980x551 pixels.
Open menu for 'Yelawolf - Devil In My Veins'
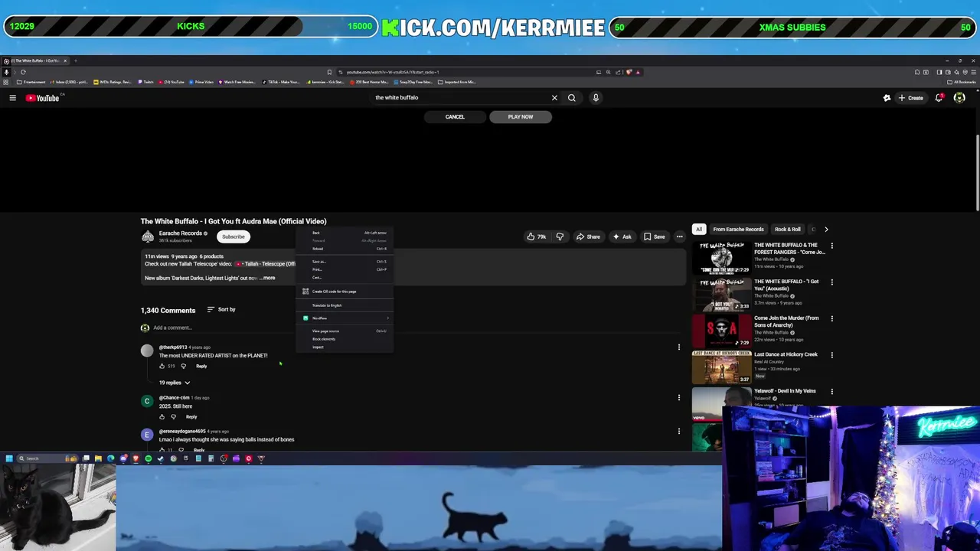tap(831, 392)
